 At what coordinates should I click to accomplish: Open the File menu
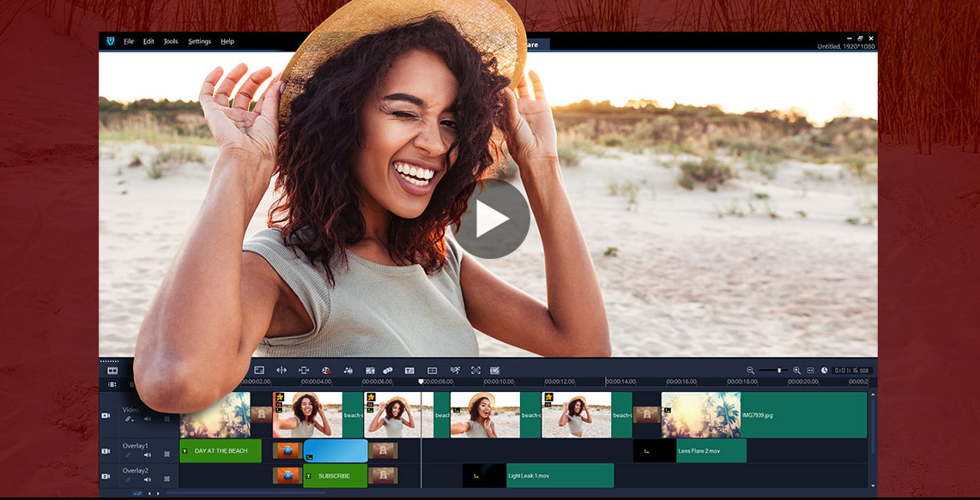tap(129, 41)
